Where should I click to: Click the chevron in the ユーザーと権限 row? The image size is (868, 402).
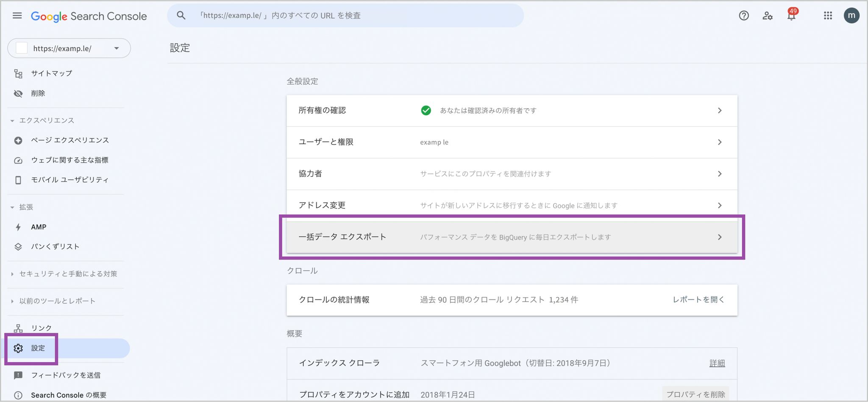pyautogui.click(x=720, y=142)
